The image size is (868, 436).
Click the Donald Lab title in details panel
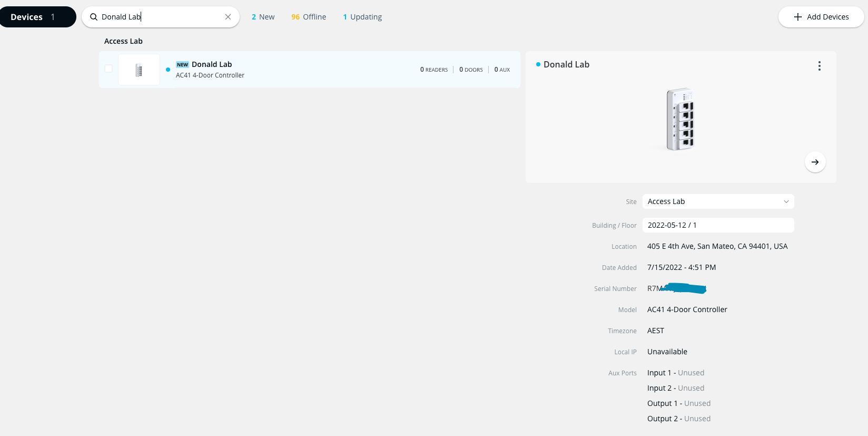point(566,64)
